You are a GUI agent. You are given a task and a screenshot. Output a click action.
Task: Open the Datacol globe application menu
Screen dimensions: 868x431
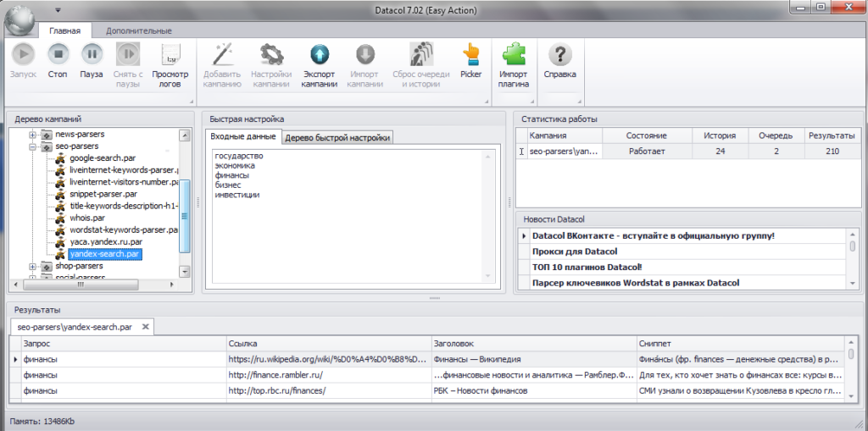pyautogui.click(x=20, y=23)
